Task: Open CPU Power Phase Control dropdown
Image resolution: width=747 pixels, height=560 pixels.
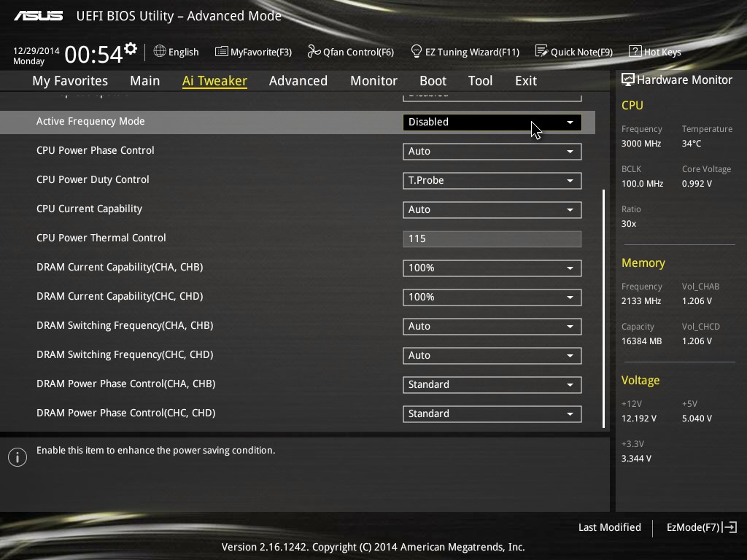Action: click(x=492, y=152)
